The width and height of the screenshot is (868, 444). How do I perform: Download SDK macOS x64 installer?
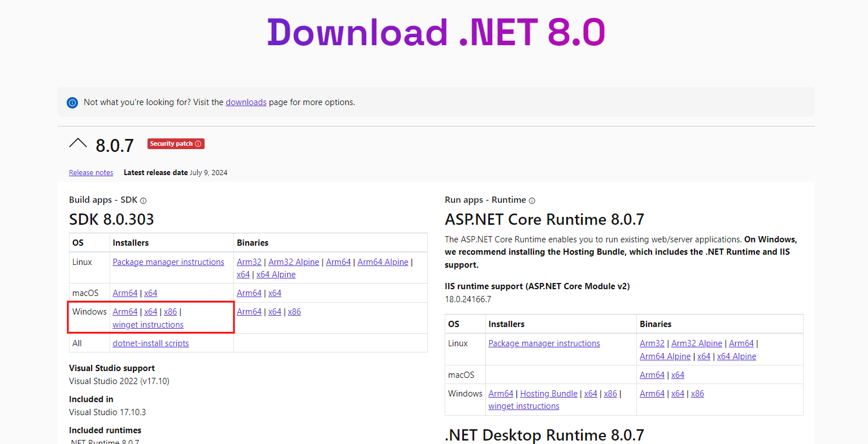coord(151,293)
